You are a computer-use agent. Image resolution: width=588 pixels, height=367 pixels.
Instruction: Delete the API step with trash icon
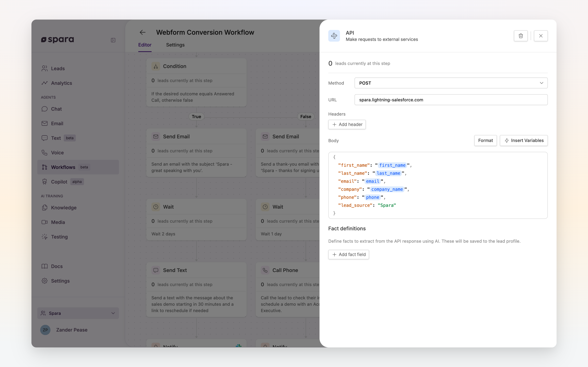pyautogui.click(x=520, y=36)
